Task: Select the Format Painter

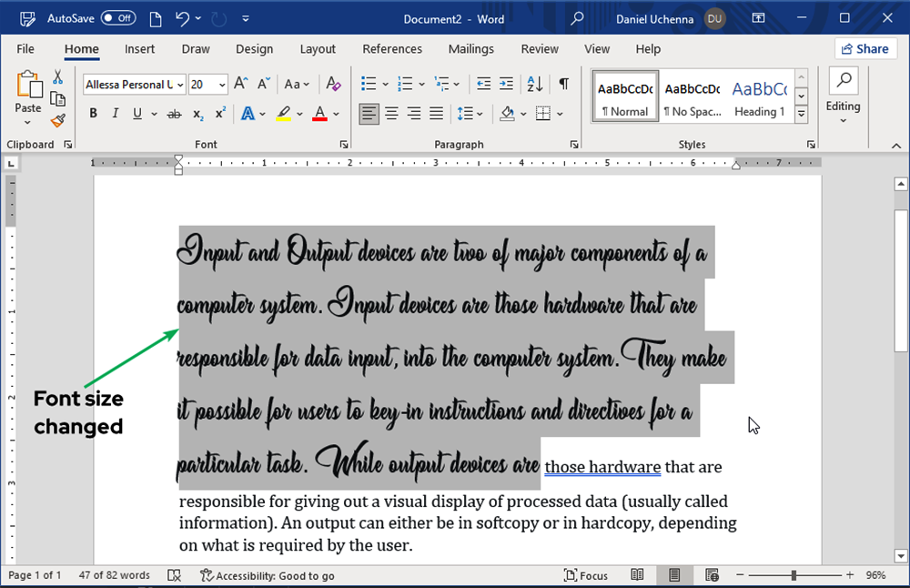Action: (x=56, y=119)
